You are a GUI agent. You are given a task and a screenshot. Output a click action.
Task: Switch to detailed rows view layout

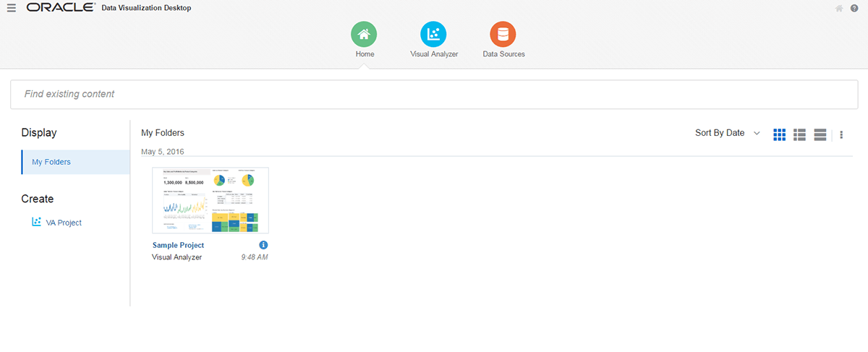pyautogui.click(x=820, y=134)
